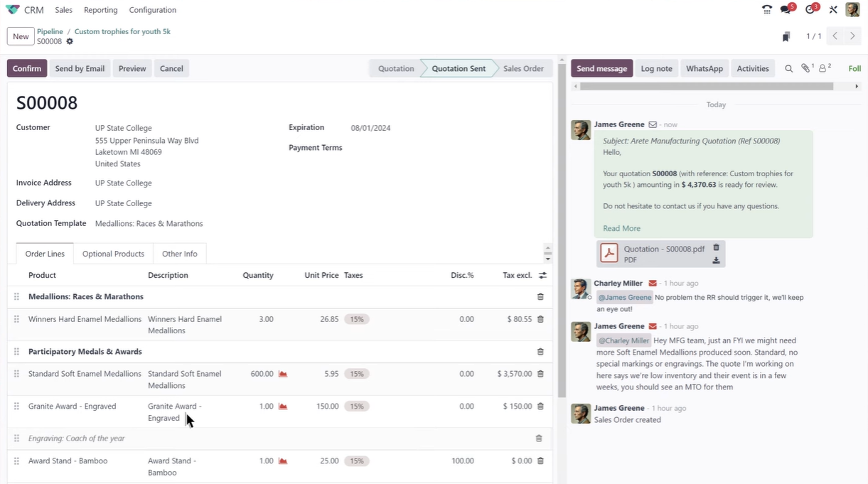Open the VoIP phone dialer icon
Image resolution: width=868 pixels, height=484 pixels.
tap(766, 10)
